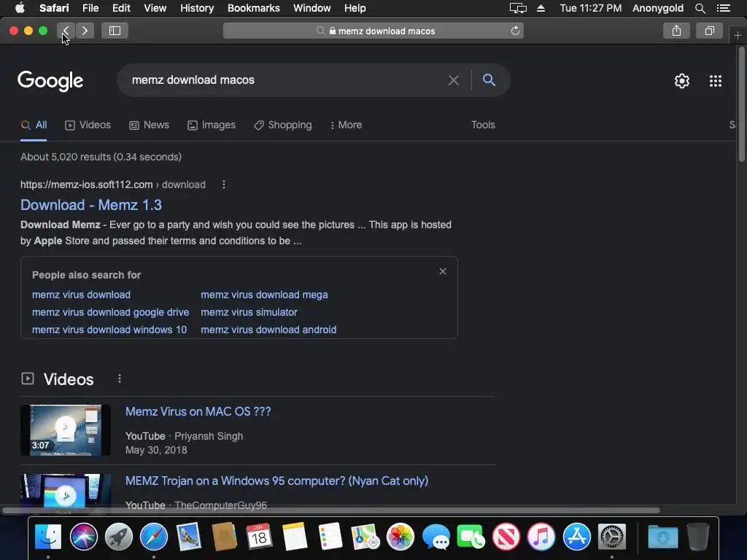Launch Siri from the Dock
This screenshot has height=560, width=747.
tap(83, 537)
